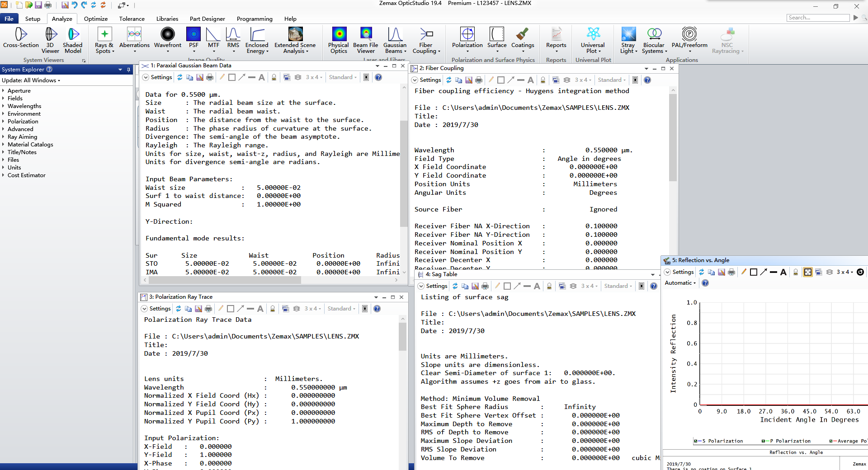Switch to the Setup ribbon tab
The image size is (868, 470).
pyautogui.click(x=33, y=19)
